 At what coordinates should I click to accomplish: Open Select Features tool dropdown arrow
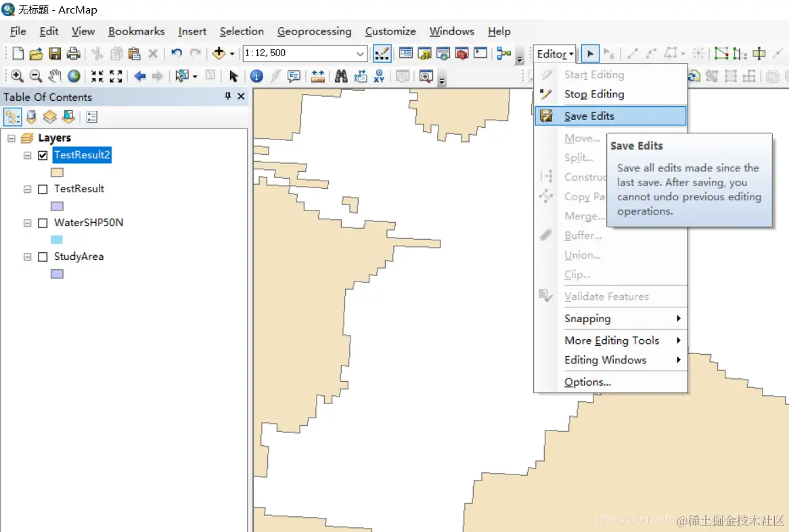(195, 76)
